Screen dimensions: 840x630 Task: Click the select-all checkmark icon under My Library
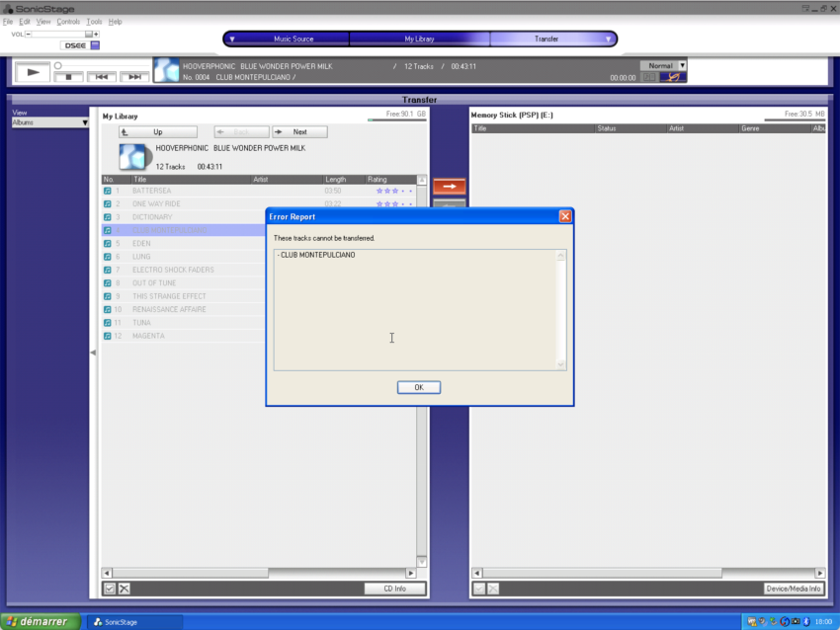coord(110,589)
